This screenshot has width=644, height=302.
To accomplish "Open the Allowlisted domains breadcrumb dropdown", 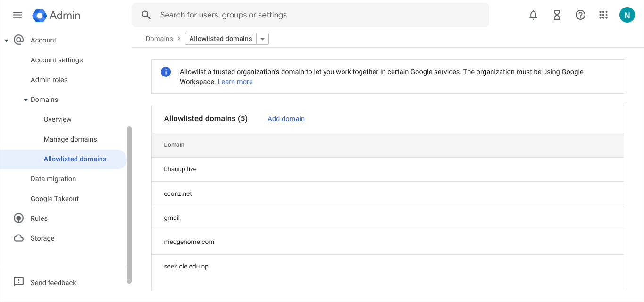I will click(263, 39).
